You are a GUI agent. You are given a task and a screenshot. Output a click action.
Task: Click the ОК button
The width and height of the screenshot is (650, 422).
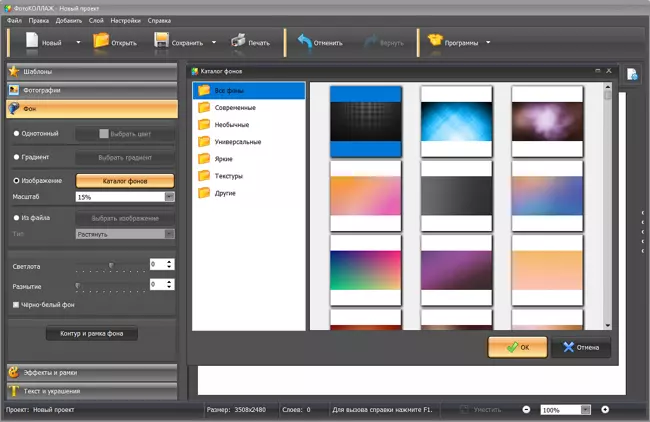[517, 347]
